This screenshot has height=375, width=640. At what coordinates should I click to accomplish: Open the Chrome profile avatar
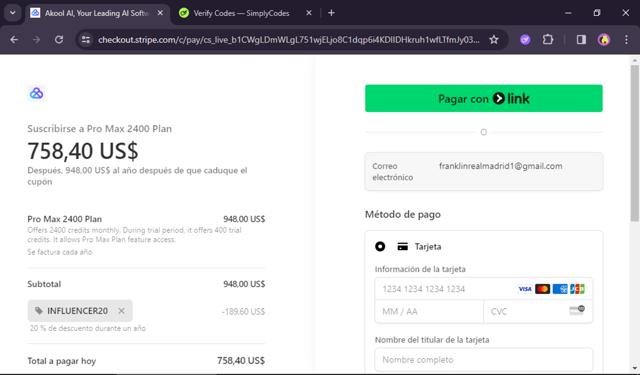(604, 40)
